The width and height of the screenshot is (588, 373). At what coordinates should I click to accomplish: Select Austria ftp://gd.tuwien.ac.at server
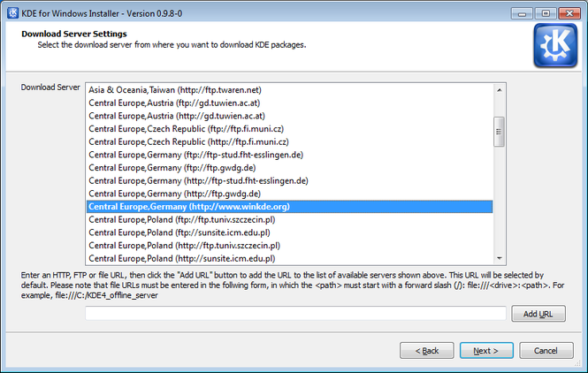pos(289,103)
